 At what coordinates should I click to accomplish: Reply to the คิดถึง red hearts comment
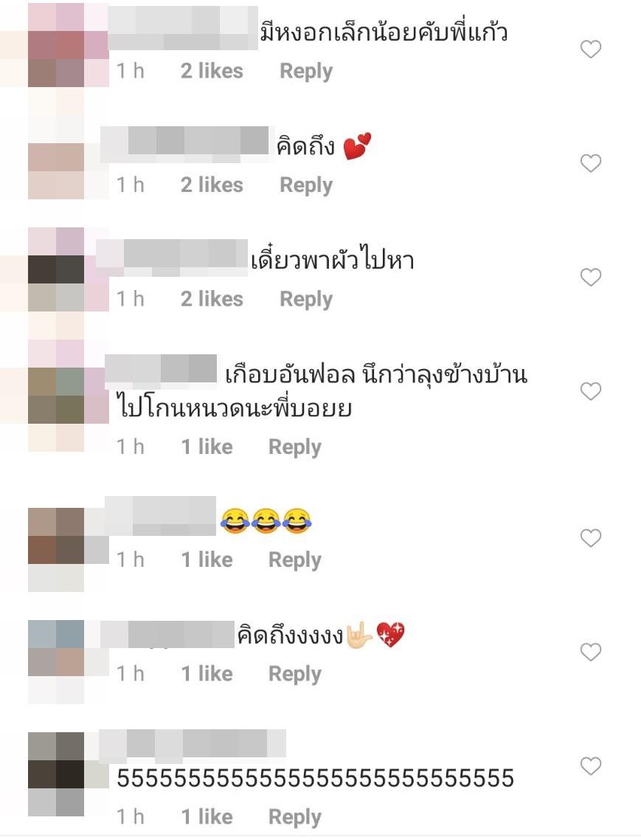(x=306, y=185)
